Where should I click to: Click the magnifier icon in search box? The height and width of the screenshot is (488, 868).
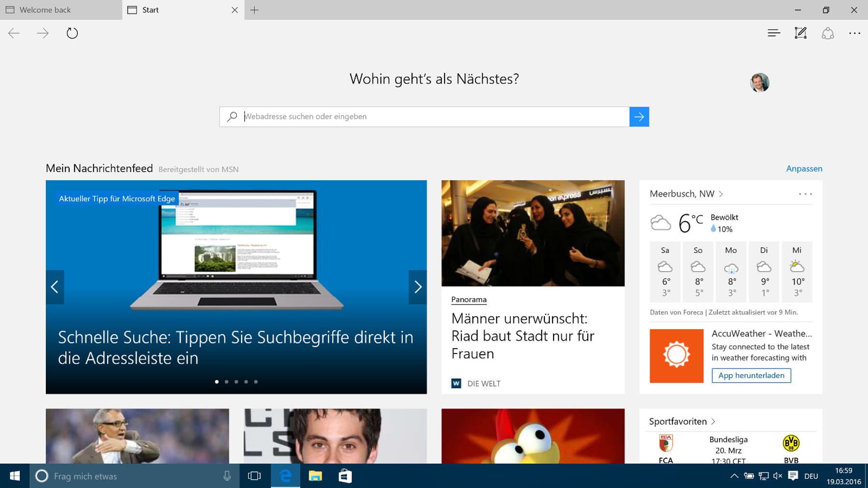(232, 117)
